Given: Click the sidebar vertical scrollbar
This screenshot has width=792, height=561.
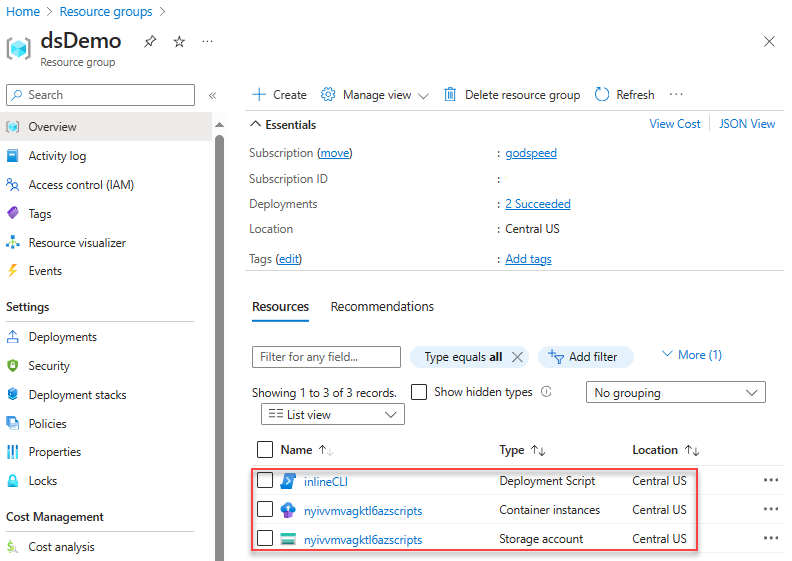Looking at the screenshot, I should coord(219,348).
